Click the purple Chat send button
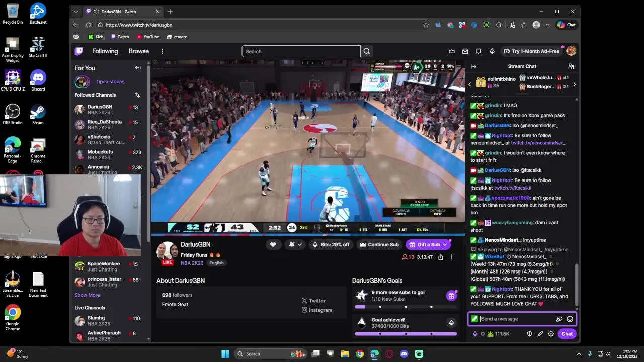This screenshot has width=644, height=362. point(567,334)
